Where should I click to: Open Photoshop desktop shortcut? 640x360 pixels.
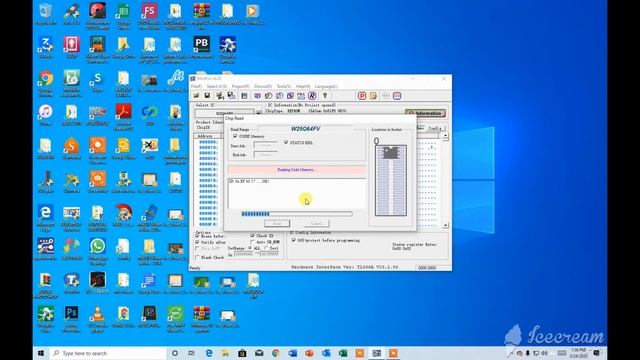pyautogui.click(x=71, y=313)
